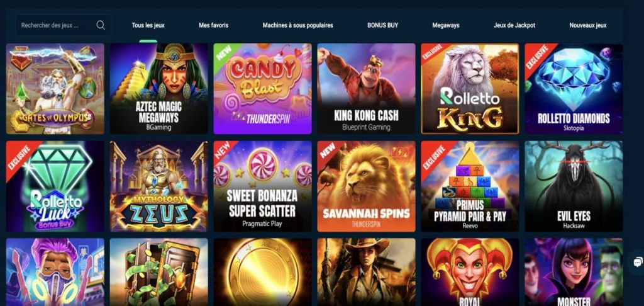644x306 pixels.
Task: Open the Aztec Magic Megaways tile
Action: (159, 89)
